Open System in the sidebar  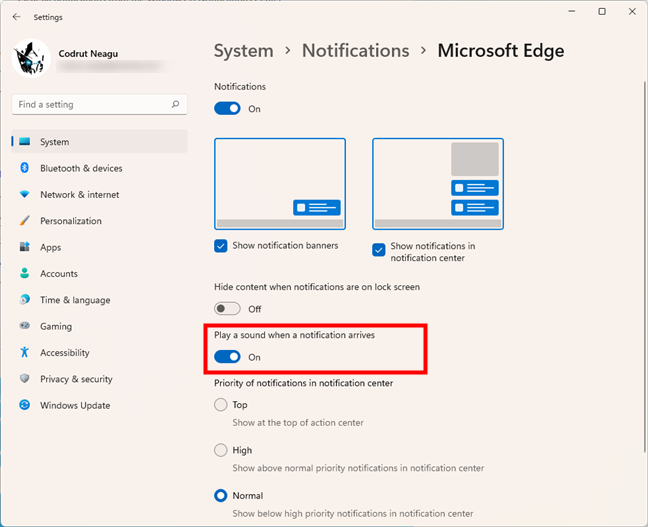[x=99, y=141]
